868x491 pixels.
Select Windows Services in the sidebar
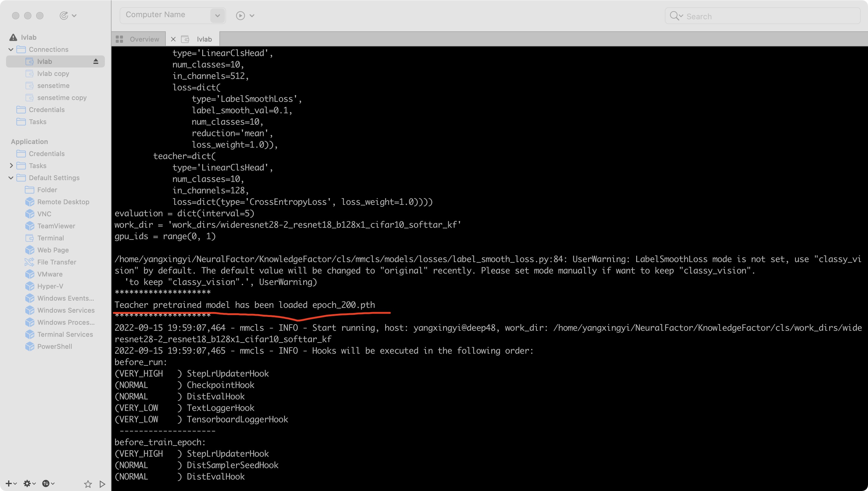coord(66,310)
